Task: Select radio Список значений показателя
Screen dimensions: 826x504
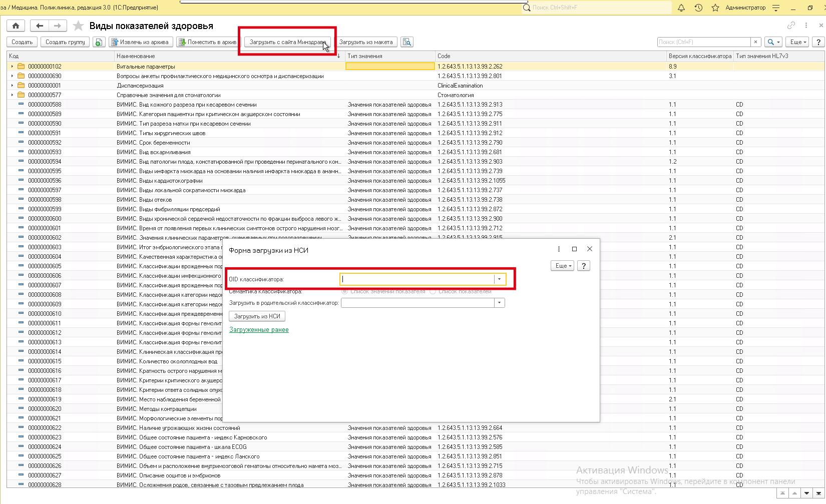Action: click(344, 291)
